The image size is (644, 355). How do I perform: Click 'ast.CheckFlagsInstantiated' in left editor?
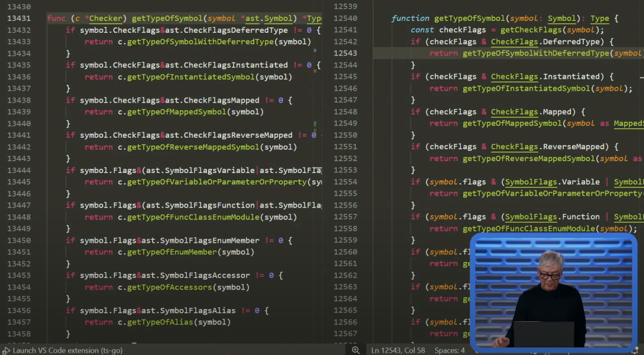click(x=227, y=65)
